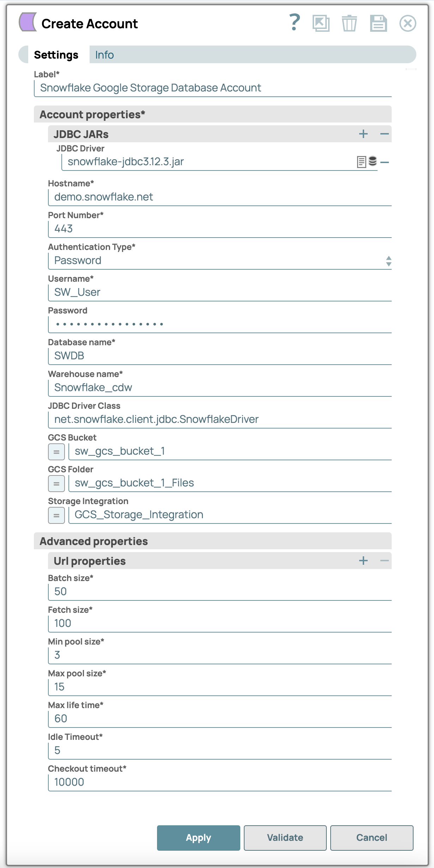This screenshot has height=868, width=434.
Task: Select the Settings tab
Action: point(56,55)
